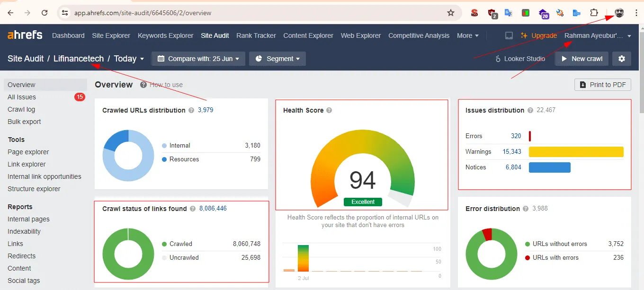
Task: Click Notices count 6,804
Action: 513,167
